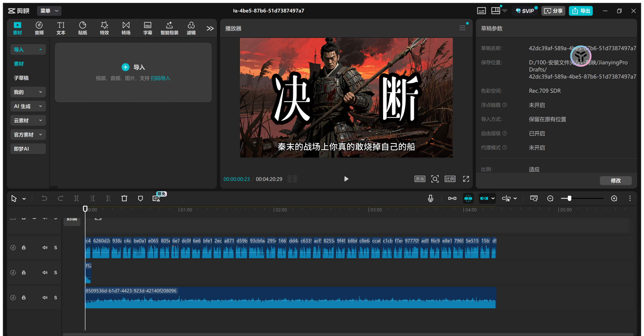Click the microphone record voiceover icon
This screenshot has width=644, height=336.
(x=430, y=198)
